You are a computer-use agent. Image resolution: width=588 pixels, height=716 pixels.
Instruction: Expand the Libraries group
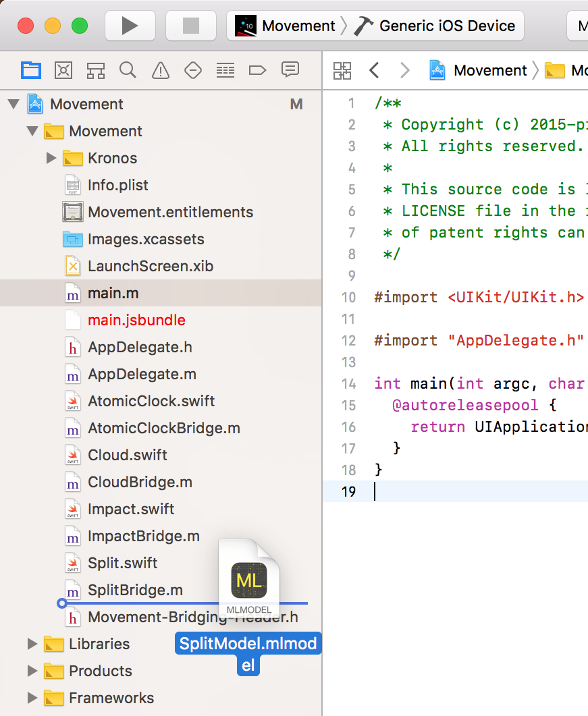pos(32,644)
